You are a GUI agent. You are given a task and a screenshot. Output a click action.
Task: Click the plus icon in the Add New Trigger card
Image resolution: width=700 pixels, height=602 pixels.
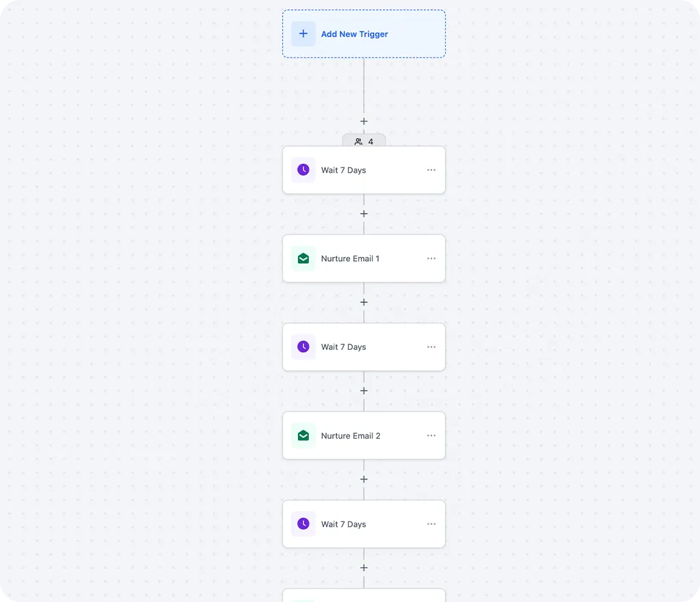tap(304, 33)
